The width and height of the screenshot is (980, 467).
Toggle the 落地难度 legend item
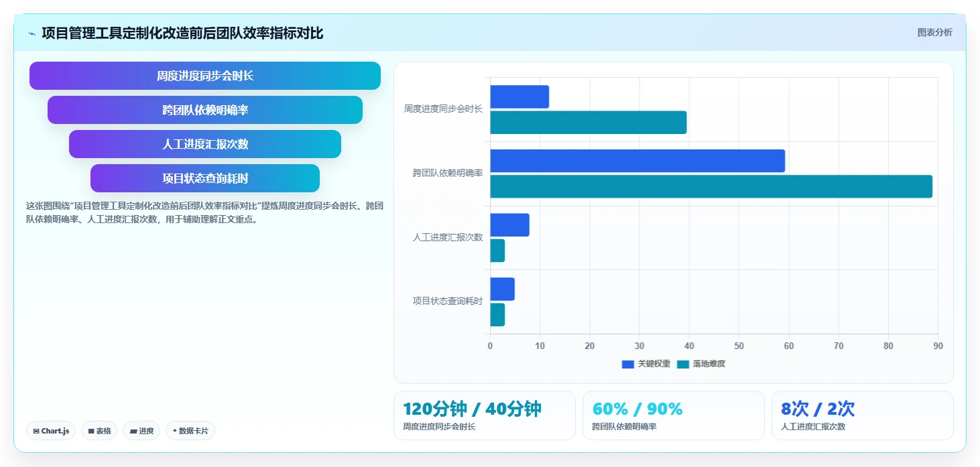[x=701, y=364]
